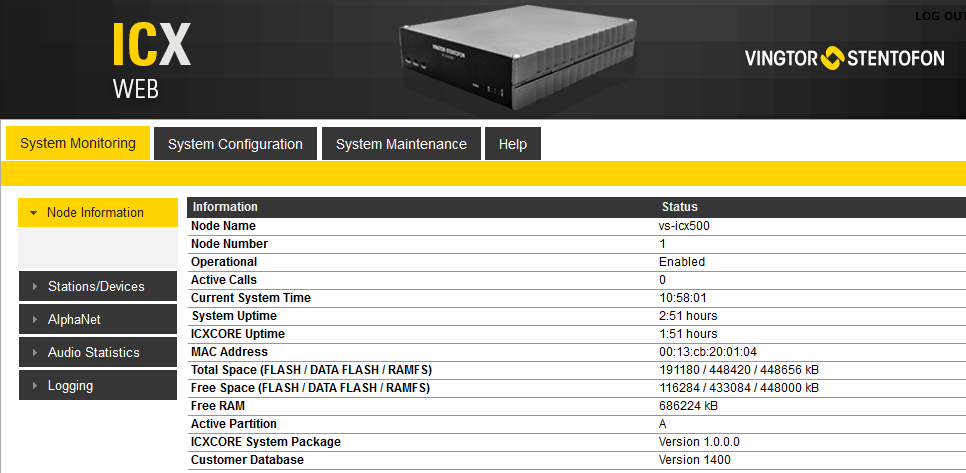
Task: Click the System Uptime label
Action: tap(234, 316)
